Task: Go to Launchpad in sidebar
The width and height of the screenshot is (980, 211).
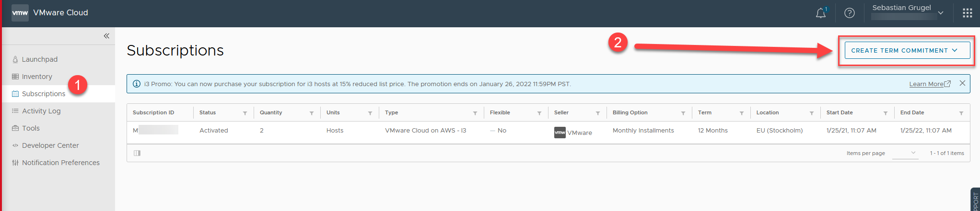Action: click(40, 59)
